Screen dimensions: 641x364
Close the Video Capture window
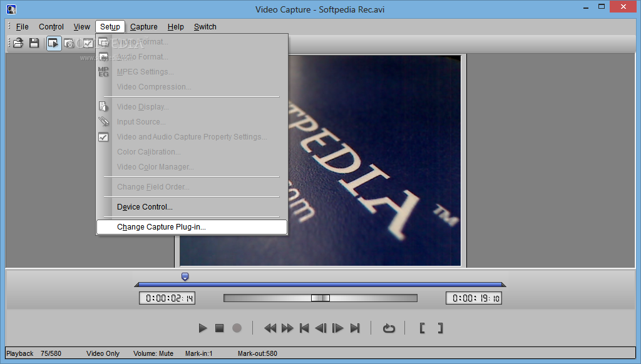623,6
